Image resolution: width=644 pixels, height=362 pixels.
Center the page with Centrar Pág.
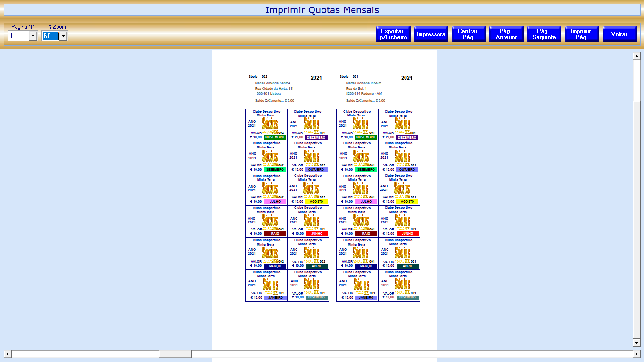click(468, 34)
